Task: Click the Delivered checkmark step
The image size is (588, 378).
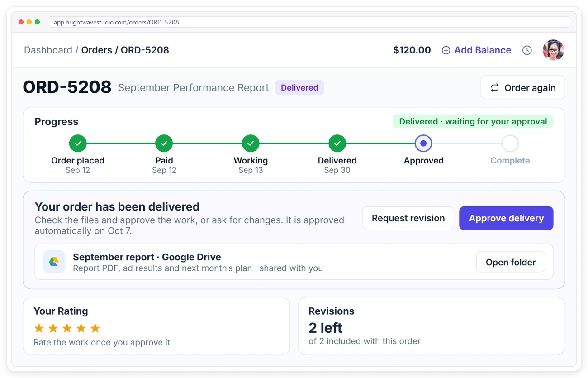Action: click(337, 144)
